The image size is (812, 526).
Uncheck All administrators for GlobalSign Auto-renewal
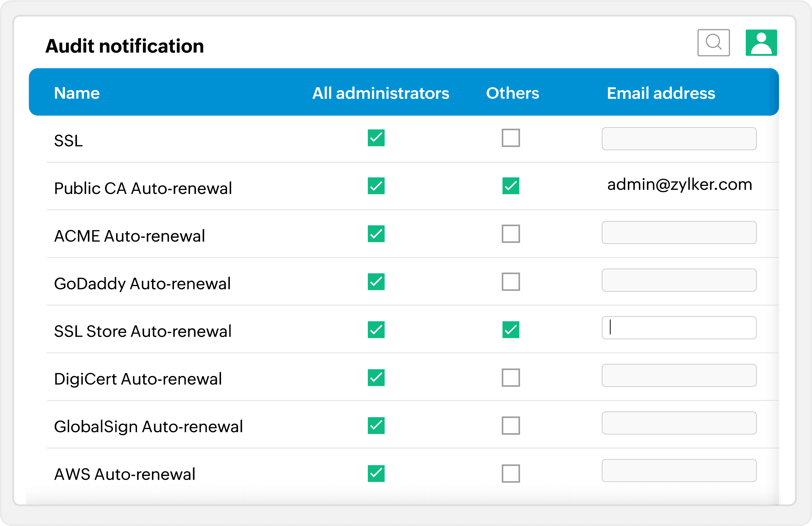tap(376, 425)
